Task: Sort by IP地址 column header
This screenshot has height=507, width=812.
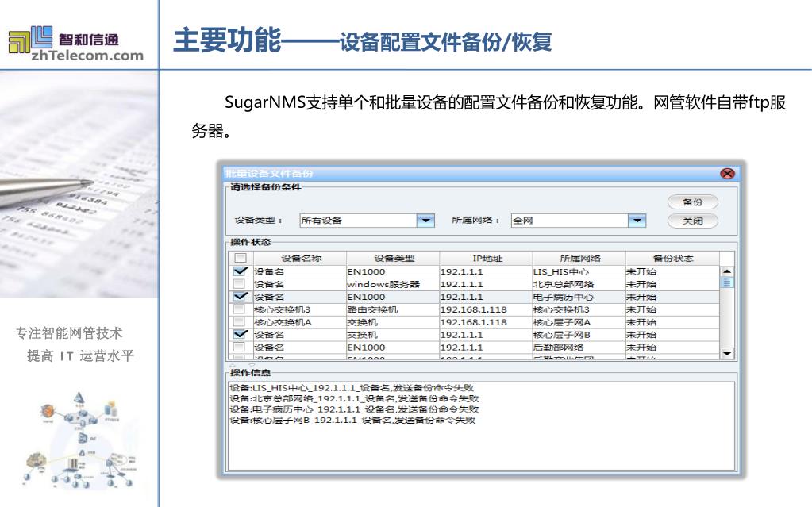Action: [x=487, y=258]
